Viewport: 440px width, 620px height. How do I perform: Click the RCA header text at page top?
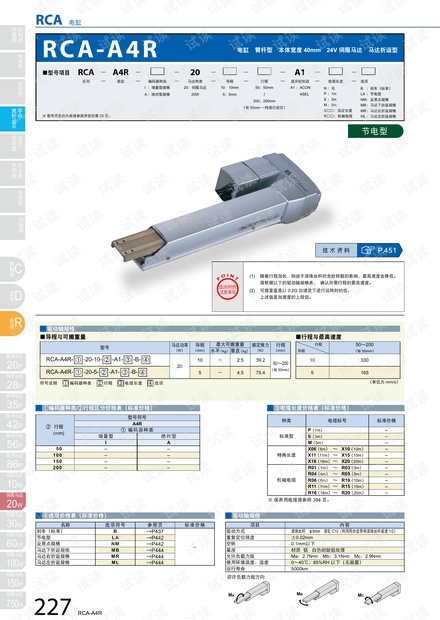[x=49, y=20]
